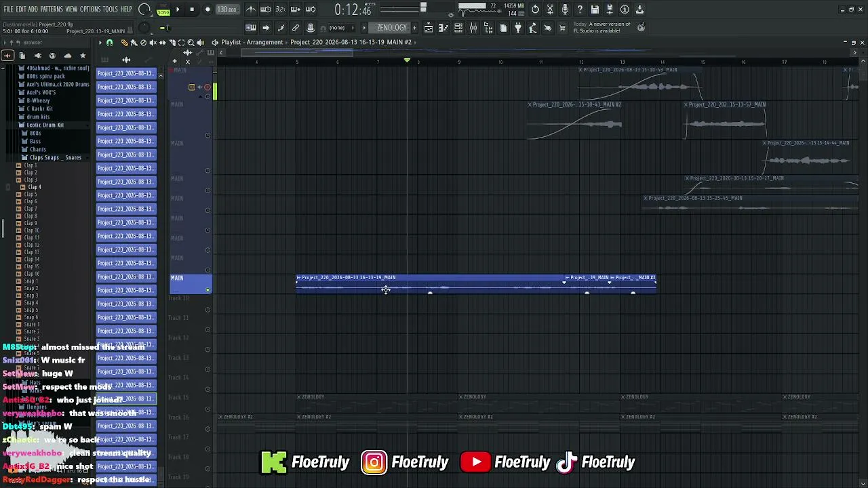The height and width of the screenshot is (488, 868).
Task: Open the VIEW menu
Action: click(x=71, y=9)
